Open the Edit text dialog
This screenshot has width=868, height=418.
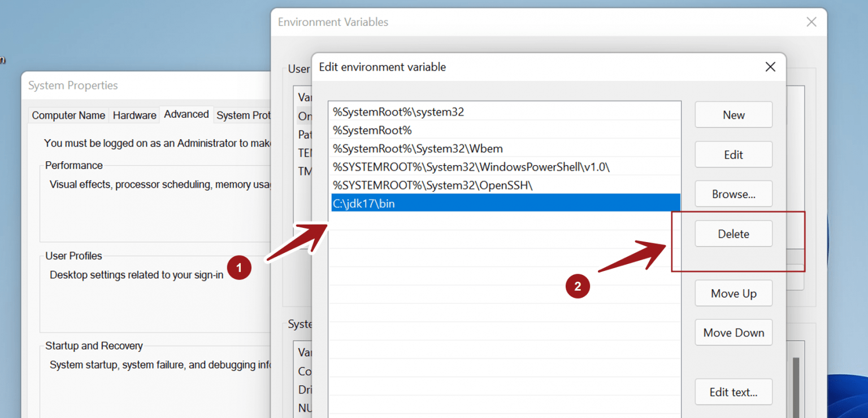point(733,391)
